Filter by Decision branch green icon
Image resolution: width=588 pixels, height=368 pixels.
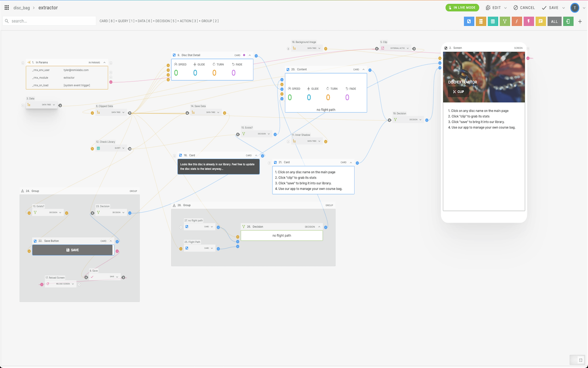click(x=505, y=21)
